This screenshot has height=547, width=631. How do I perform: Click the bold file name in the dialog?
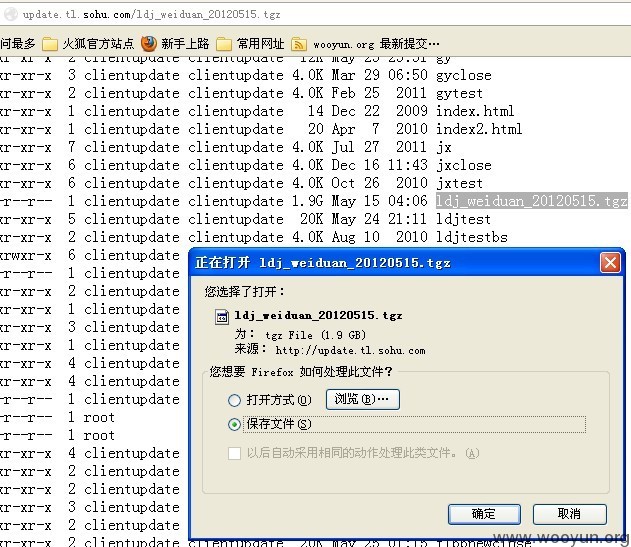(318, 315)
